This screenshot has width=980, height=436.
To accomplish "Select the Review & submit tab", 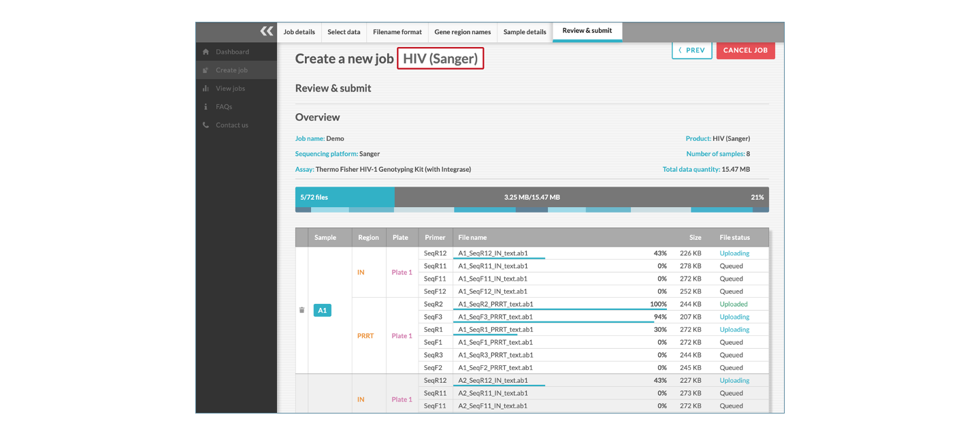I will coord(587,31).
